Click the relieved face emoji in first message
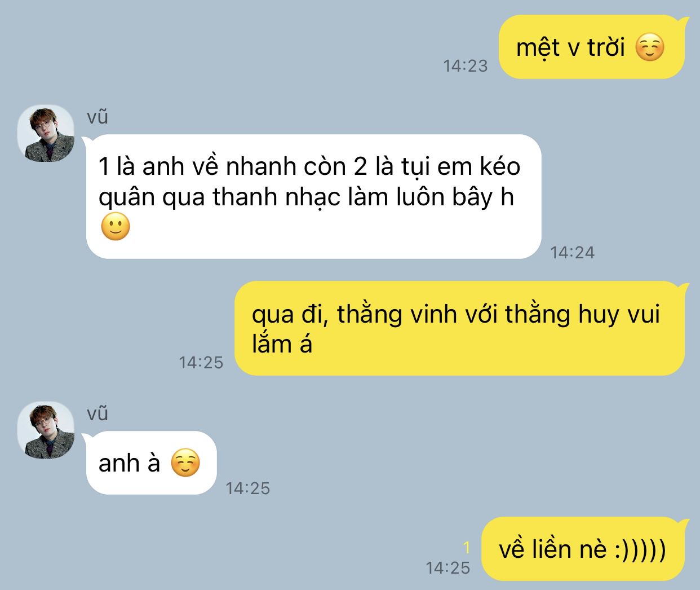The image size is (700, 590). pyautogui.click(x=650, y=47)
